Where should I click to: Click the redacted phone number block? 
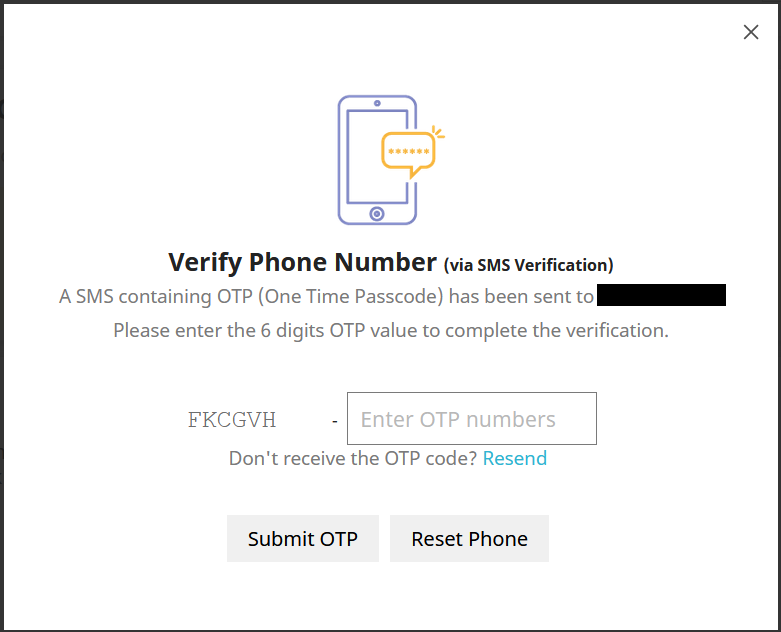(x=661, y=295)
